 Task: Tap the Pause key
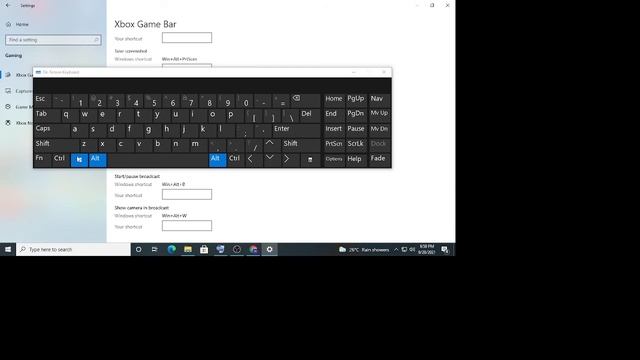pos(356,130)
